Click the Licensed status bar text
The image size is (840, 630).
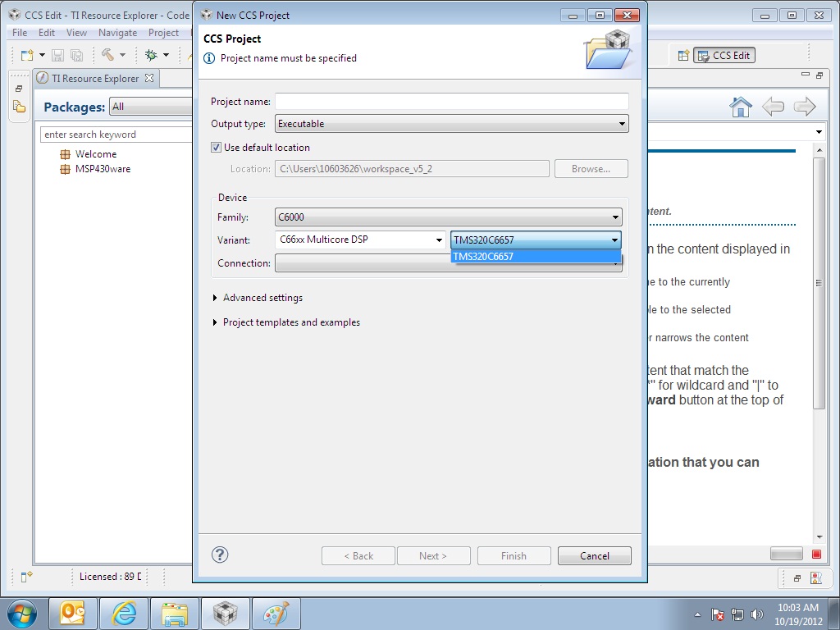coord(111,577)
